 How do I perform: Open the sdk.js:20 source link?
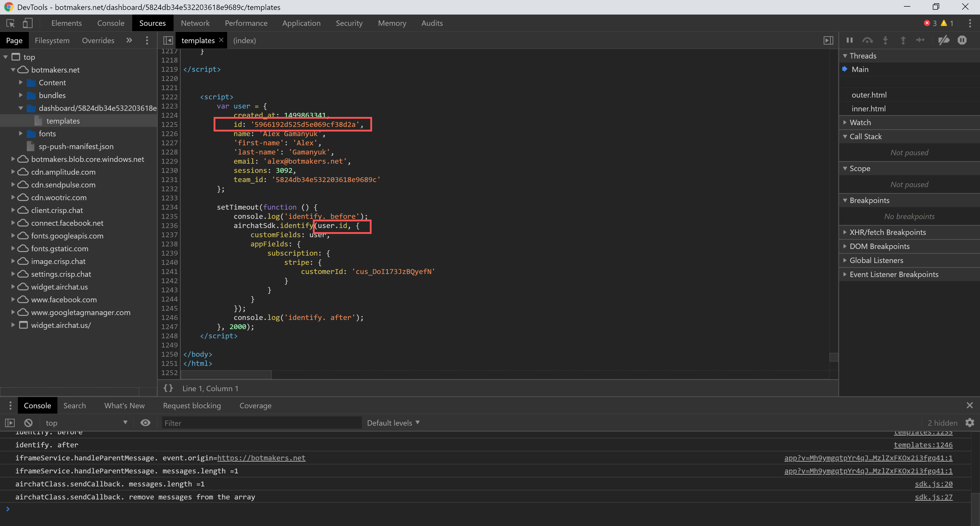point(934,484)
